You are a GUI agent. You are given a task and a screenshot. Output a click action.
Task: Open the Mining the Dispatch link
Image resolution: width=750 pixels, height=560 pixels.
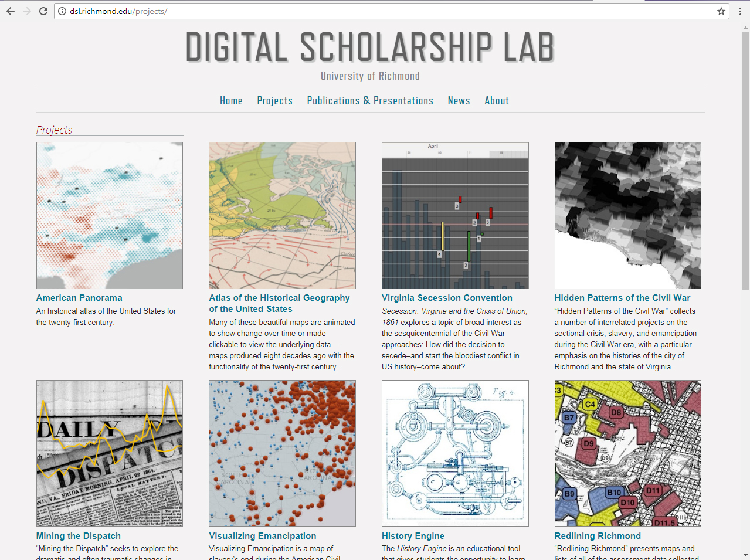pos(79,536)
